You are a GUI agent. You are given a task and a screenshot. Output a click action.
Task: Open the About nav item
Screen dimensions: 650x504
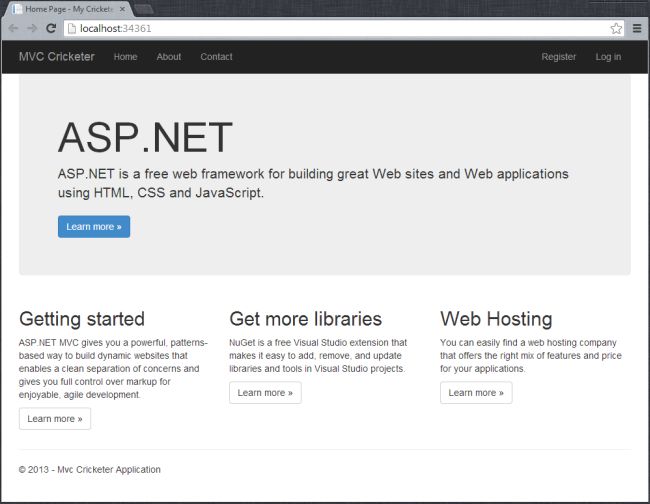point(169,57)
